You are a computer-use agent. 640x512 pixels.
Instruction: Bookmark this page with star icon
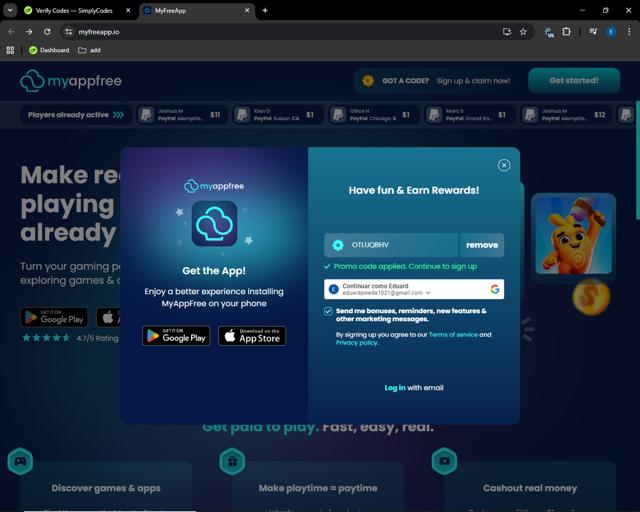[x=523, y=32]
